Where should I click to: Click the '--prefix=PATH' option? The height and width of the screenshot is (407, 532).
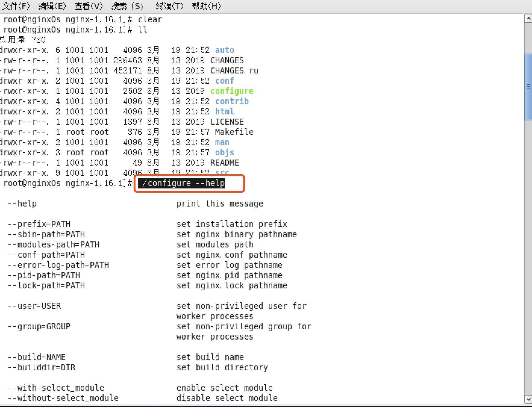pos(39,224)
